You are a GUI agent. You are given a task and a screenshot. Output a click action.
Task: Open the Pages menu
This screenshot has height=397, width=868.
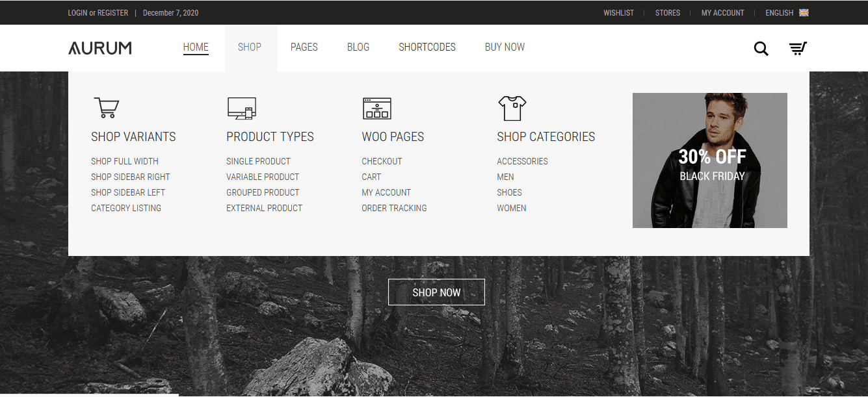(x=304, y=47)
